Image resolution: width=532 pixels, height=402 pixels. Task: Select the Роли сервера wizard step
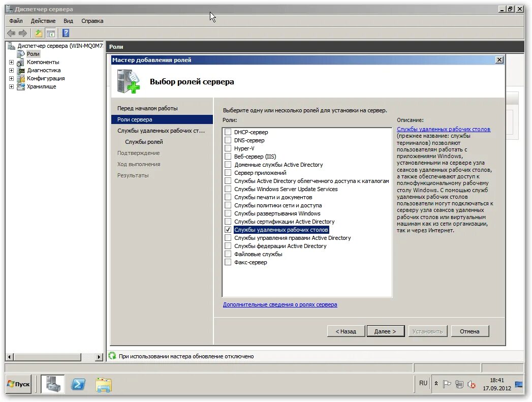coord(162,119)
